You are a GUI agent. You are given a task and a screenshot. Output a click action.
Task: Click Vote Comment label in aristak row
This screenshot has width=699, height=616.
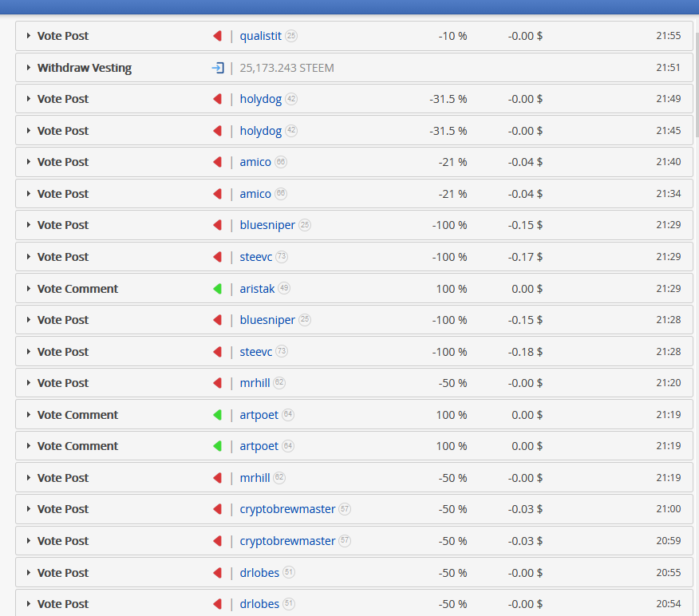pyautogui.click(x=77, y=289)
